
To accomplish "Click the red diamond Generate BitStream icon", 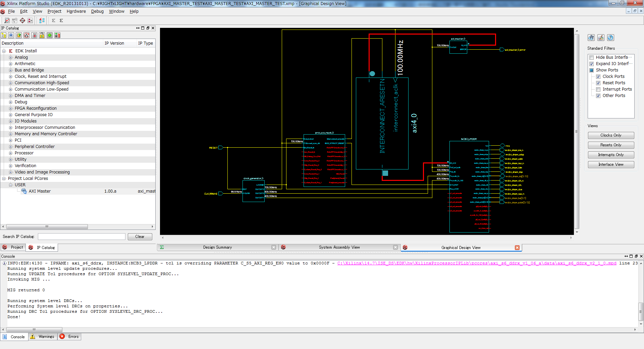I will pos(22,20).
